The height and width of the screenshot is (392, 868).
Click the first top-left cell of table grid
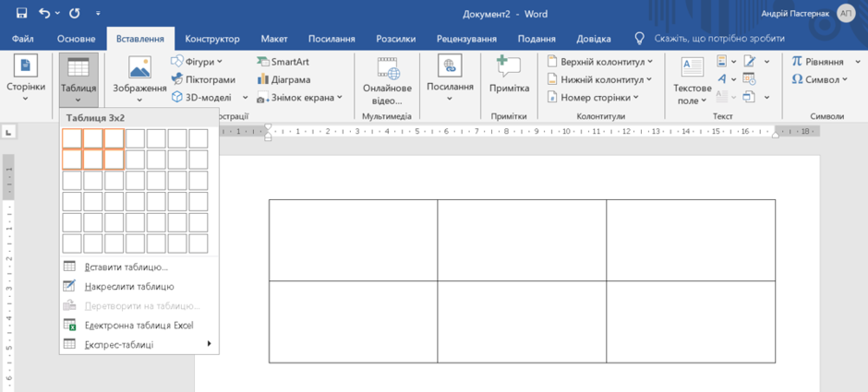pos(72,138)
